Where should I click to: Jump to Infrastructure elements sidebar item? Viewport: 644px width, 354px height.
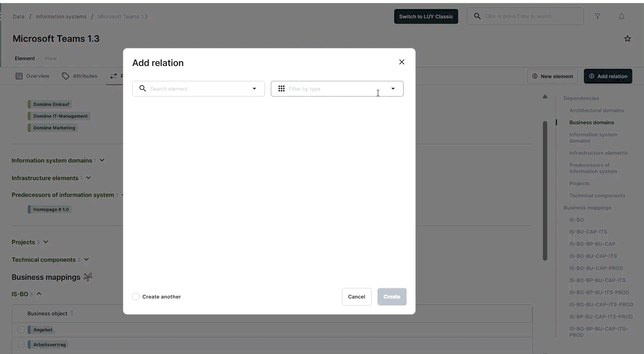tap(598, 153)
